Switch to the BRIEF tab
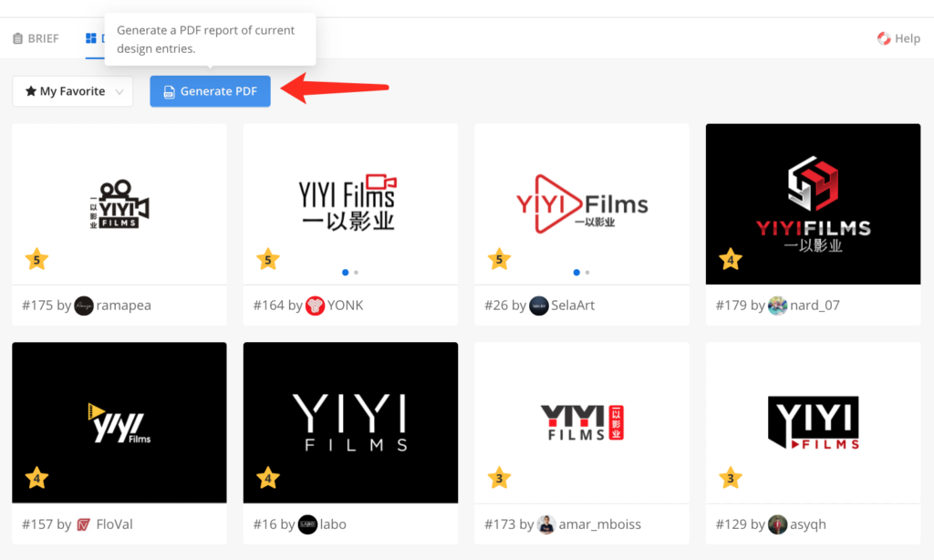The height and width of the screenshot is (560, 934). click(36, 38)
